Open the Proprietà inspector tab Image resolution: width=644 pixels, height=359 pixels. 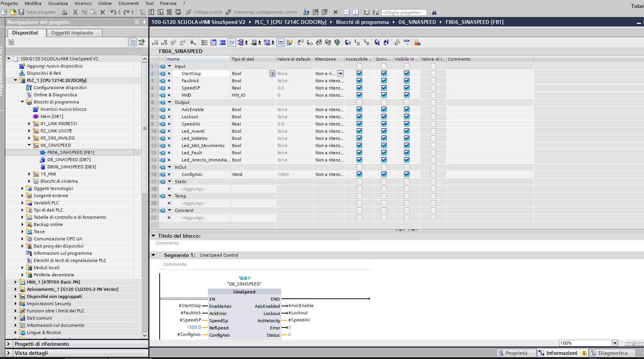516,353
